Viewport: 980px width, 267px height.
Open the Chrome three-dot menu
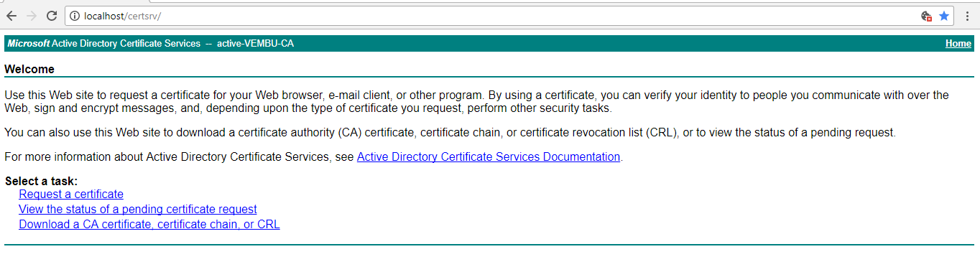pyautogui.click(x=967, y=16)
